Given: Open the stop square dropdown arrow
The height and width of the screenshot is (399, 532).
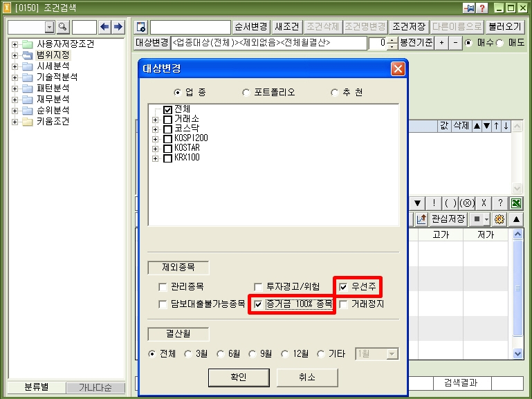Looking at the screenshot, I should 486,219.
